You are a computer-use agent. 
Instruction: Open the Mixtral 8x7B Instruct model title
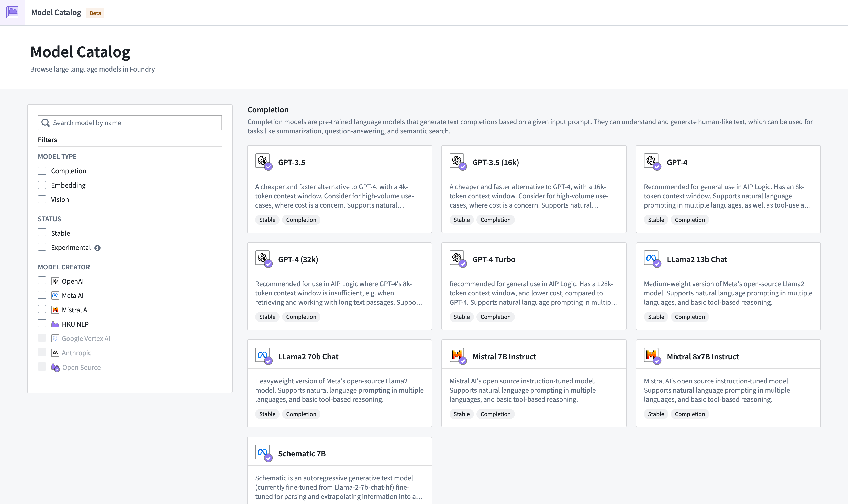click(x=702, y=357)
